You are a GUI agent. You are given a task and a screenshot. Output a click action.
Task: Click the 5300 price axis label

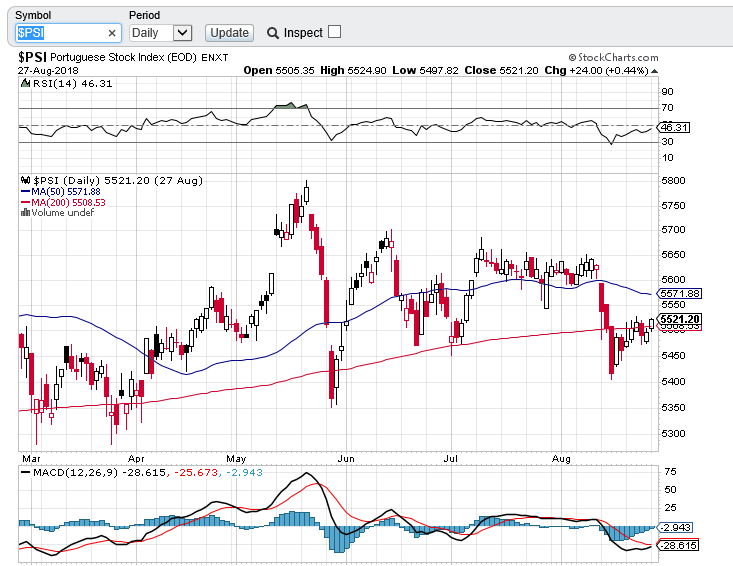(673, 433)
